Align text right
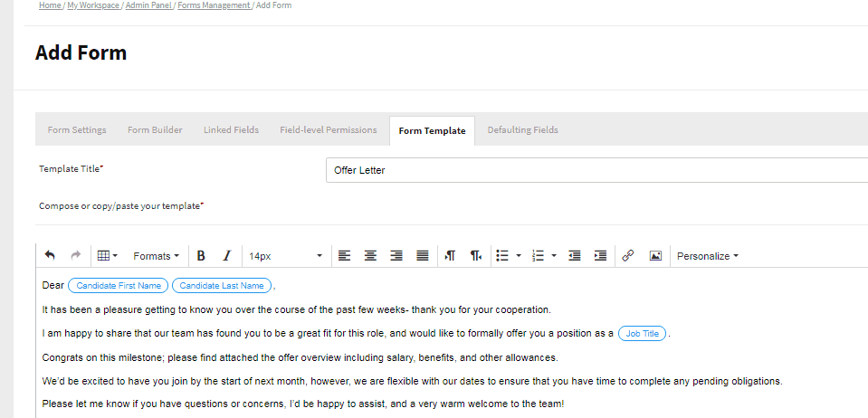Viewport: 868px width, 418px height. click(x=396, y=256)
